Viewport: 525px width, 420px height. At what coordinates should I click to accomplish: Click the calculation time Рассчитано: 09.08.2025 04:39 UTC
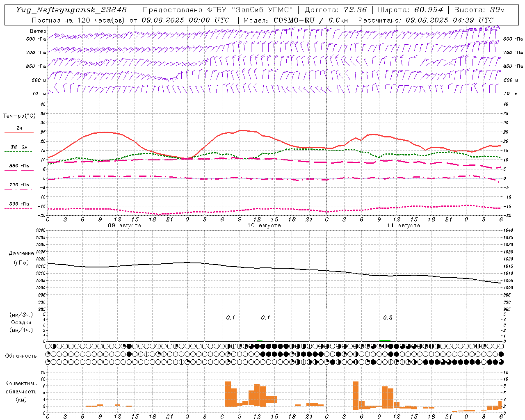pos(426,20)
